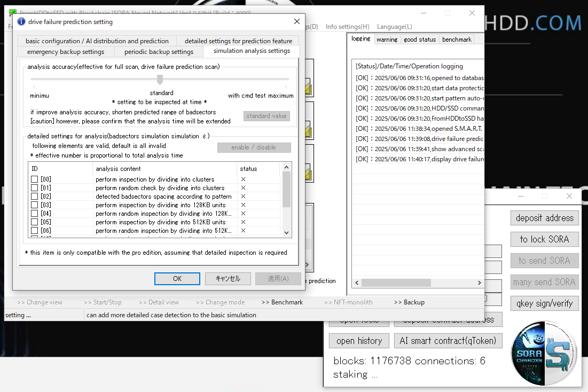
Task: Open Info settings(H) menu
Action: [347, 27]
